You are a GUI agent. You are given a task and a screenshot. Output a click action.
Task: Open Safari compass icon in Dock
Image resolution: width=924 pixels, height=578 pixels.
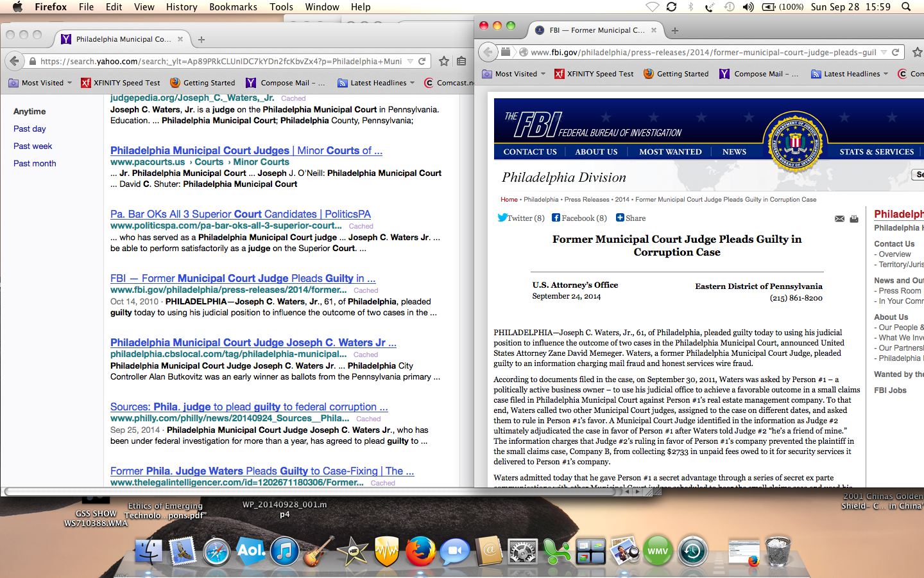(x=217, y=552)
